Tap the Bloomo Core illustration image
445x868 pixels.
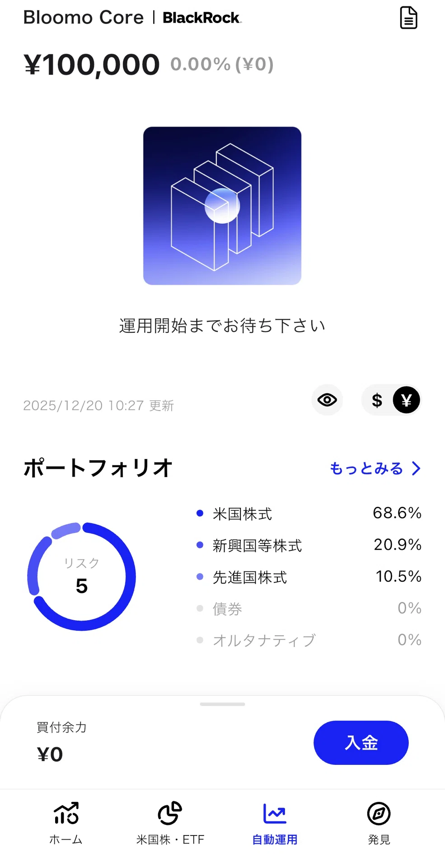(x=222, y=206)
